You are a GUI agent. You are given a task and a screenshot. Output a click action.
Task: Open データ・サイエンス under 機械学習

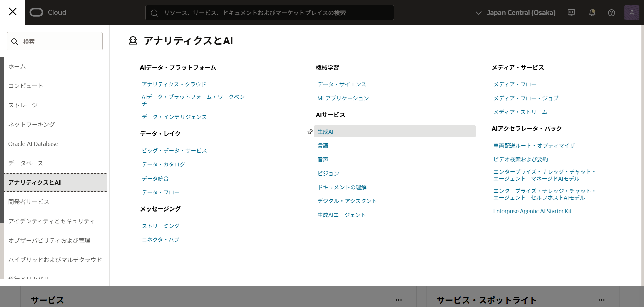point(341,84)
